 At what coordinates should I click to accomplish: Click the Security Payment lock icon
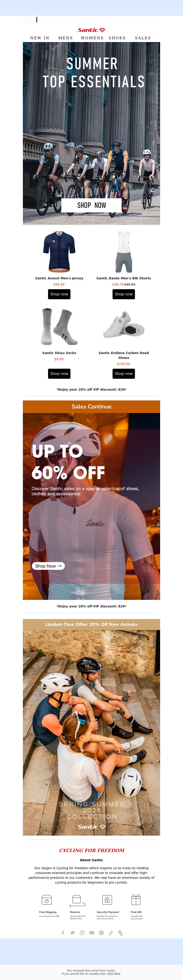point(107,900)
